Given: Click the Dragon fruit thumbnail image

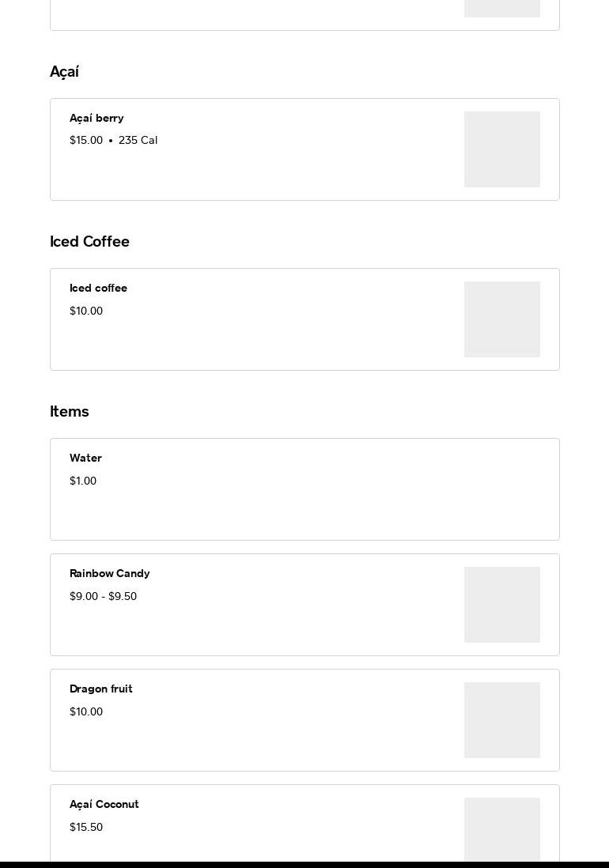Looking at the screenshot, I should point(501,720).
